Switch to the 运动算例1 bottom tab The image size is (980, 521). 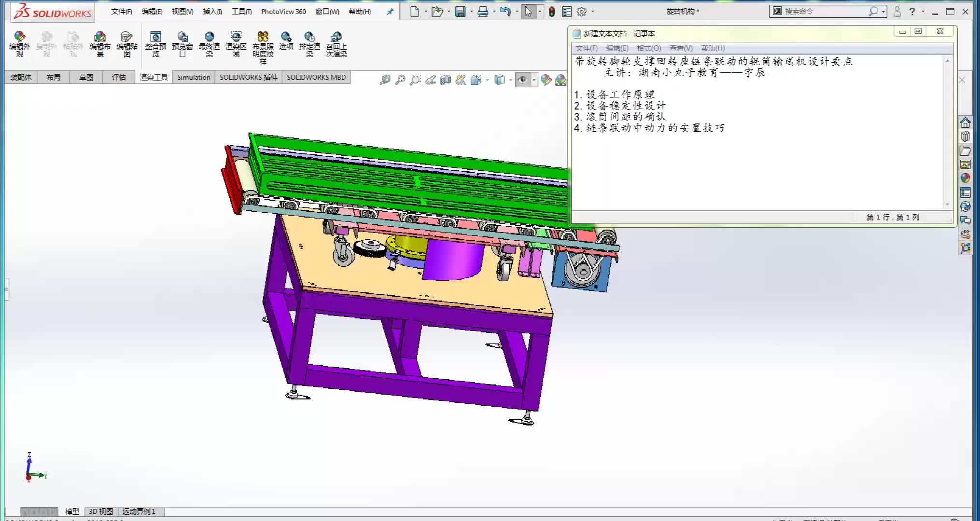point(139,511)
